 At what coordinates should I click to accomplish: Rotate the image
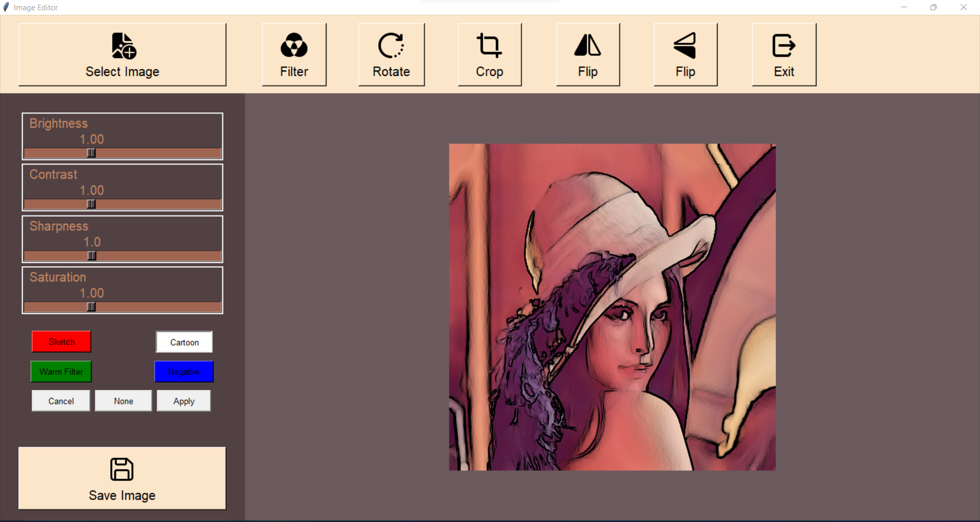(390, 54)
